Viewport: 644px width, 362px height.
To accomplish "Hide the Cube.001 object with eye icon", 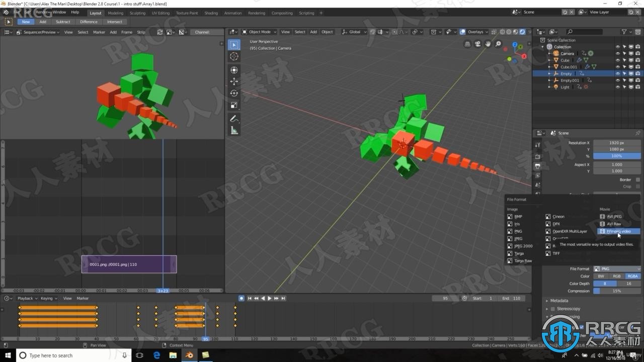I will (x=618, y=67).
